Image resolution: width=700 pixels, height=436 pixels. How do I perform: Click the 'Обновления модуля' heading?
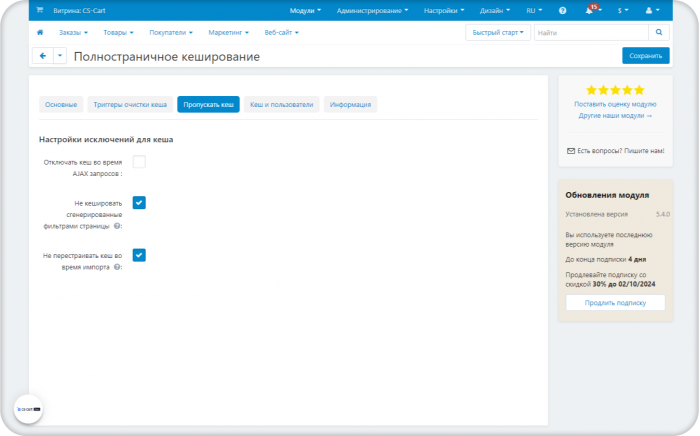[607, 195]
